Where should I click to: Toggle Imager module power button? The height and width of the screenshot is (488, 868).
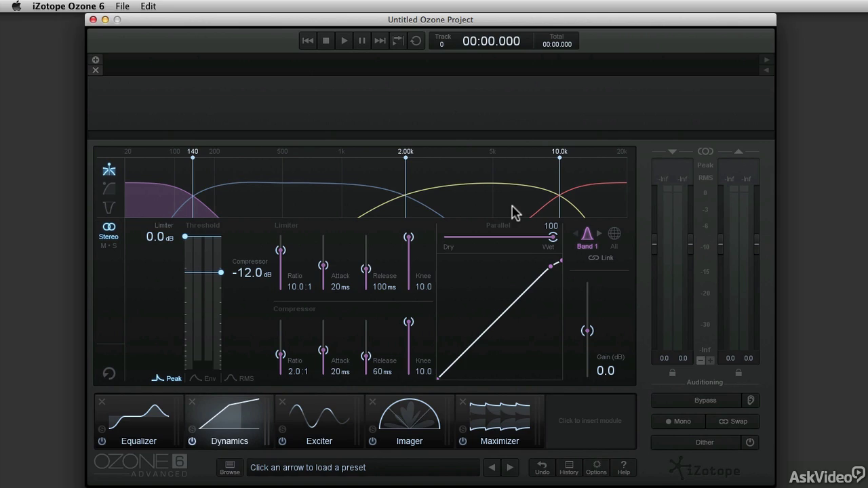(x=372, y=441)
